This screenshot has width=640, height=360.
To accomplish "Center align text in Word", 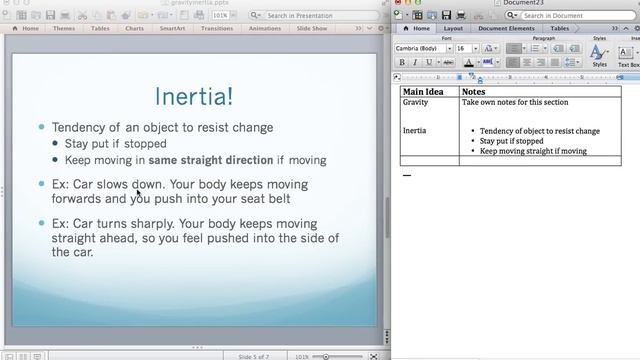I will click(x=527, y=62).
